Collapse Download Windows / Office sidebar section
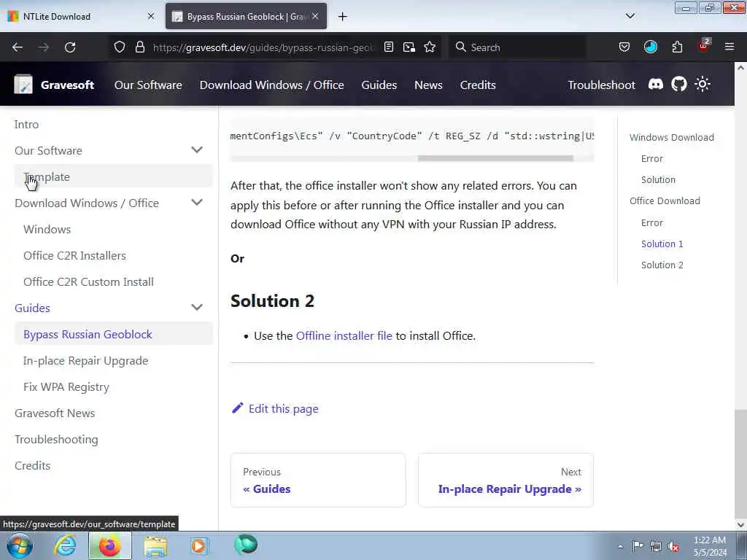The height and width of the screenshot is (560, 747). (197, 203)
